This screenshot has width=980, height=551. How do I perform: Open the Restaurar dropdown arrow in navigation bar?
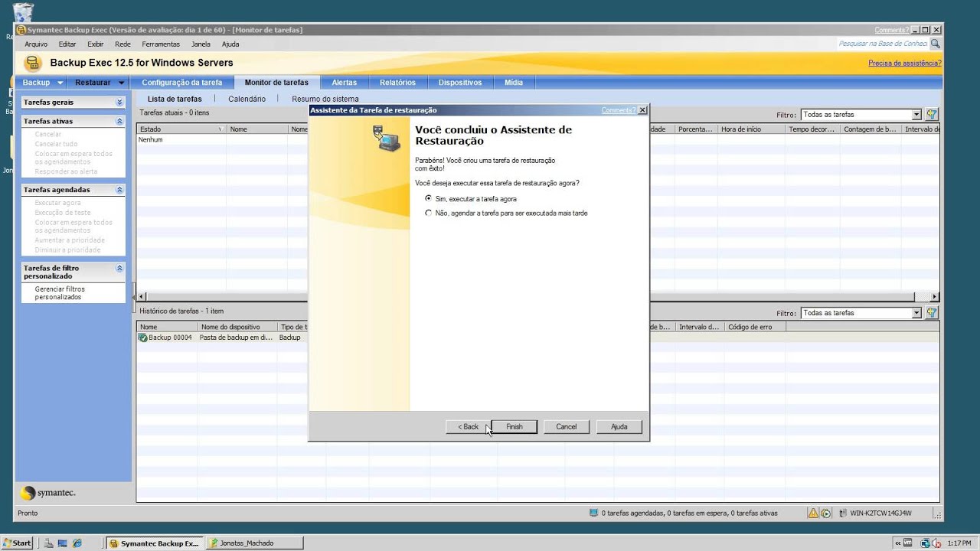[x=121, y=83]
